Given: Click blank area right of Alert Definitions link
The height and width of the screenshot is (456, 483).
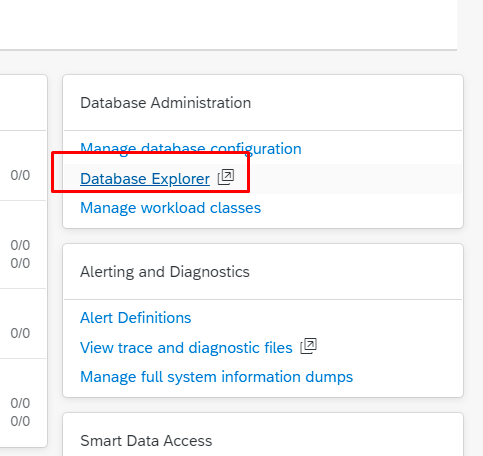Looking at the screenshot, I should pyautogui.click(x=327, y=318).
